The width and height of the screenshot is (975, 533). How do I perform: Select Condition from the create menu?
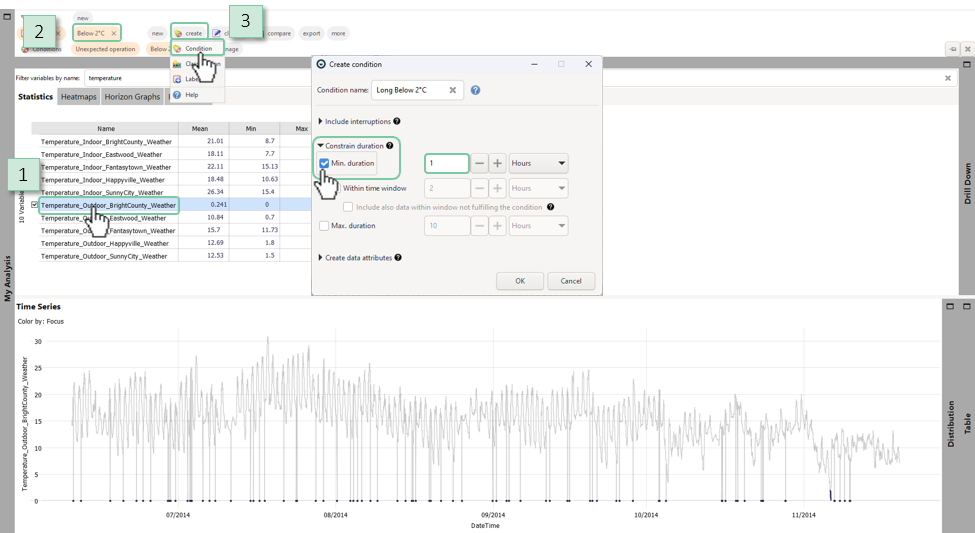pos(197,48)
